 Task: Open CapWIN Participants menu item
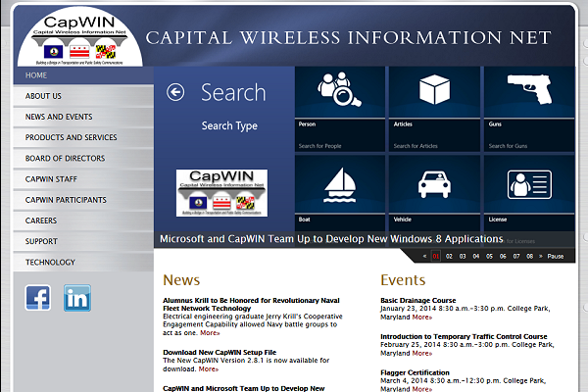[x=83, y=200]
